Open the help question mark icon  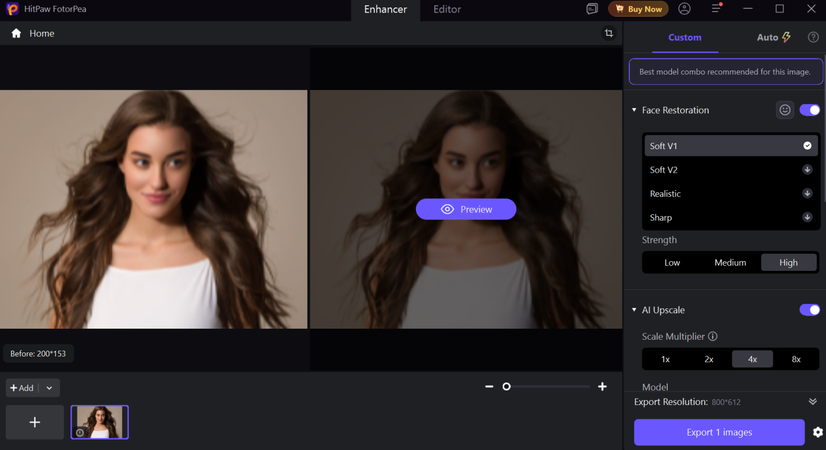(813, 37)
